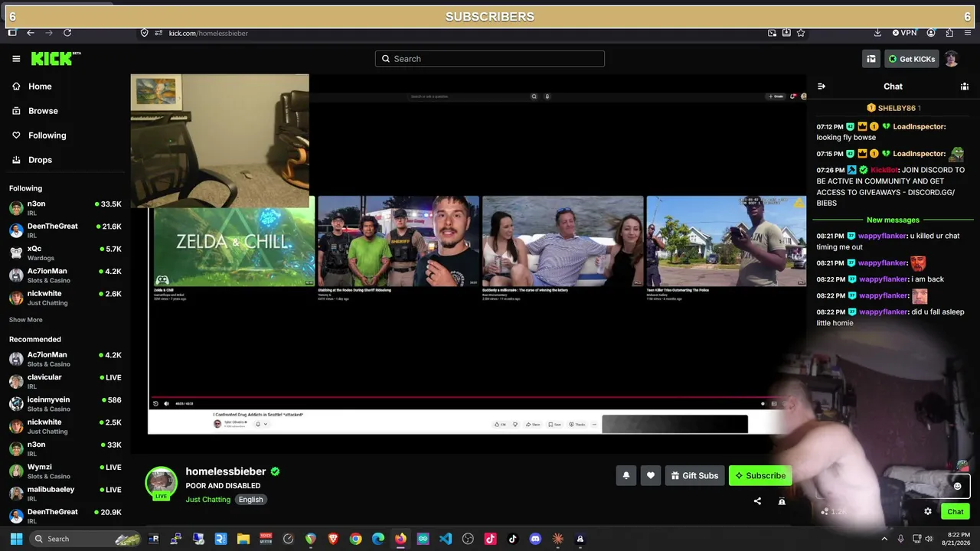Open recommended channel clavicular

coord(65,381)
